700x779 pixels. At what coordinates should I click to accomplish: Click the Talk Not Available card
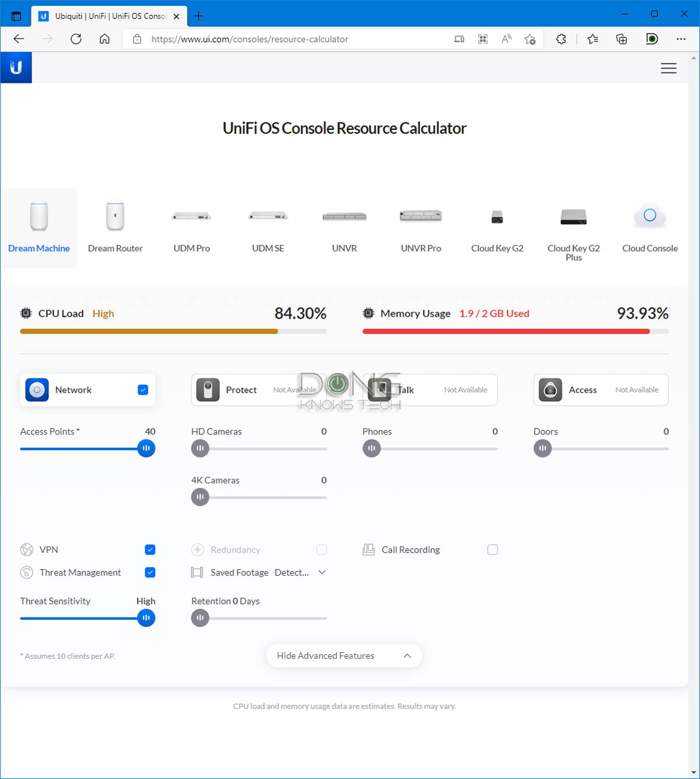[x=430, y=389]
